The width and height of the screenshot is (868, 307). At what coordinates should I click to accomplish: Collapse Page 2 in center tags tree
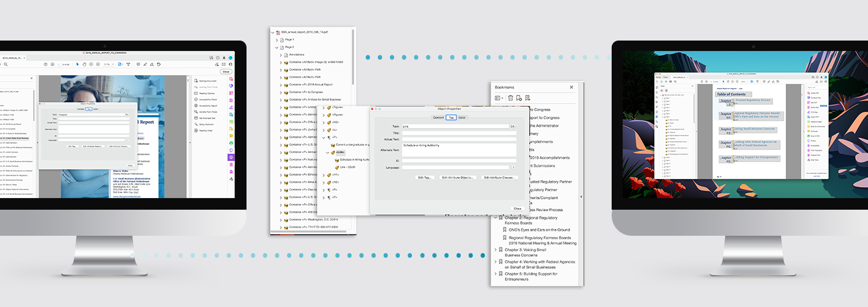[x=277, y=47]
